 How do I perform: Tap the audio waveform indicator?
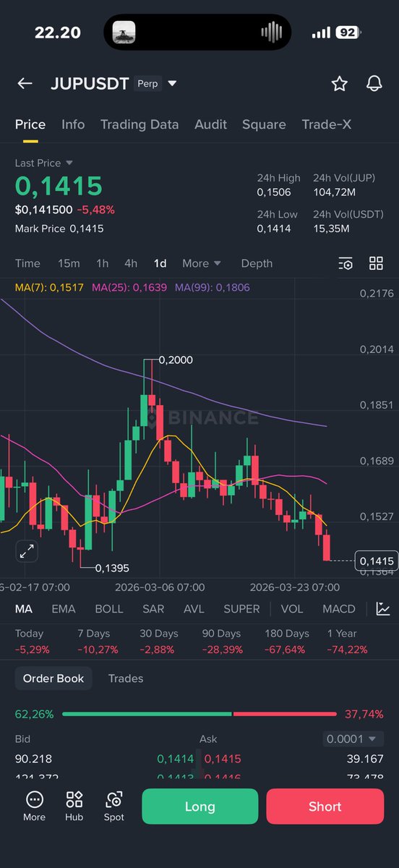pos(271,32)
